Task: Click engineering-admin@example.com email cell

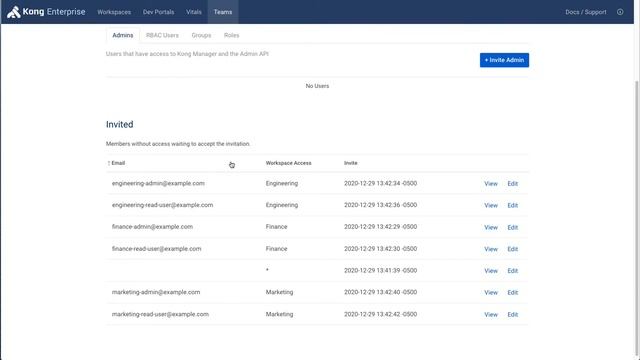Action: click(158, 183)
